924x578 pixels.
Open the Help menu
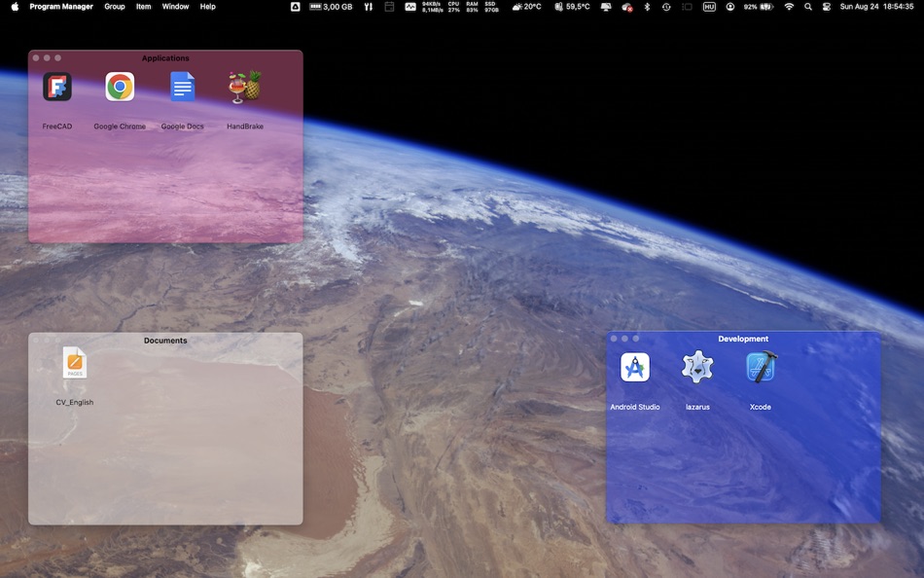pos(207,7)
